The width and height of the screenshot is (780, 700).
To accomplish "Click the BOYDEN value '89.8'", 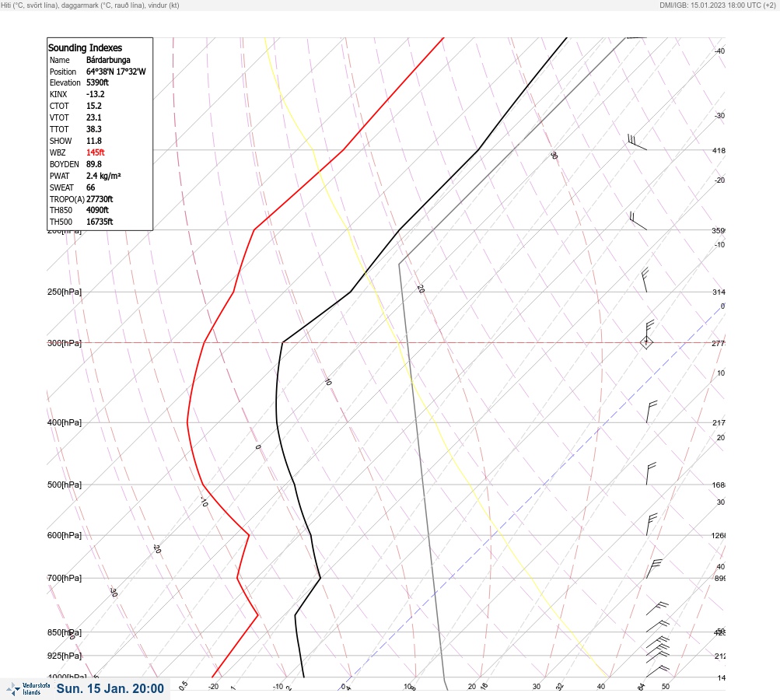I will click(94, 164).
